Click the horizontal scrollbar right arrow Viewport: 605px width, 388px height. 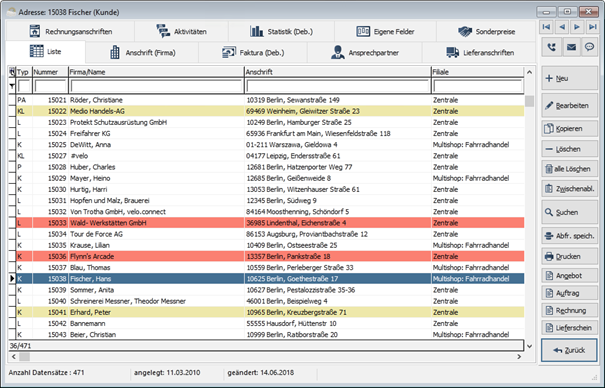tap(519, 357)
